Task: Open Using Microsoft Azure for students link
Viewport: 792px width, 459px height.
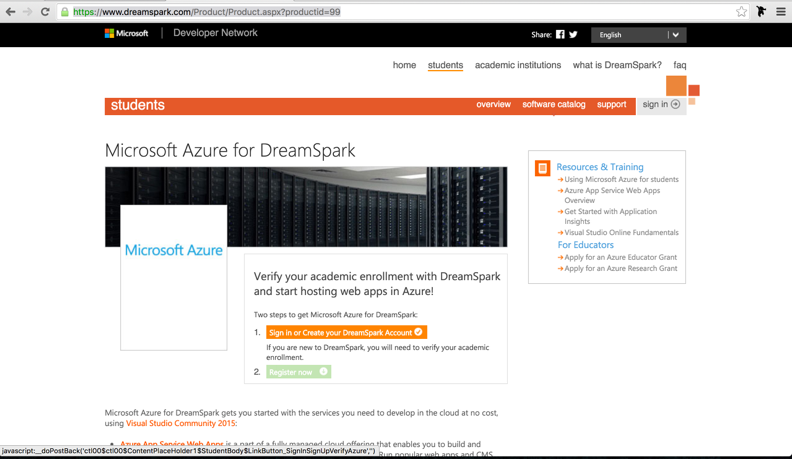Action: click(621, 179)
